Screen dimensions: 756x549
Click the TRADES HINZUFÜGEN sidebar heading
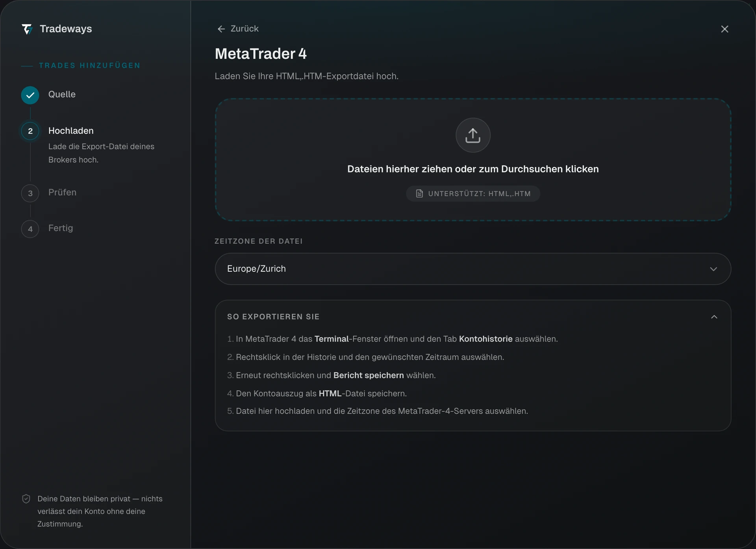click(x=89, y=66)
